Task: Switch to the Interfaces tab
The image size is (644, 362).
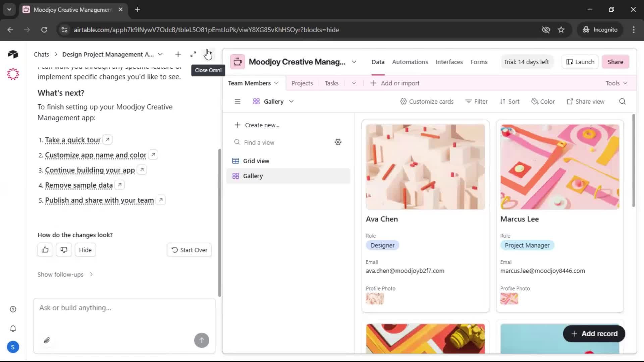Action: pyautogui.click(x=449, y=62)
